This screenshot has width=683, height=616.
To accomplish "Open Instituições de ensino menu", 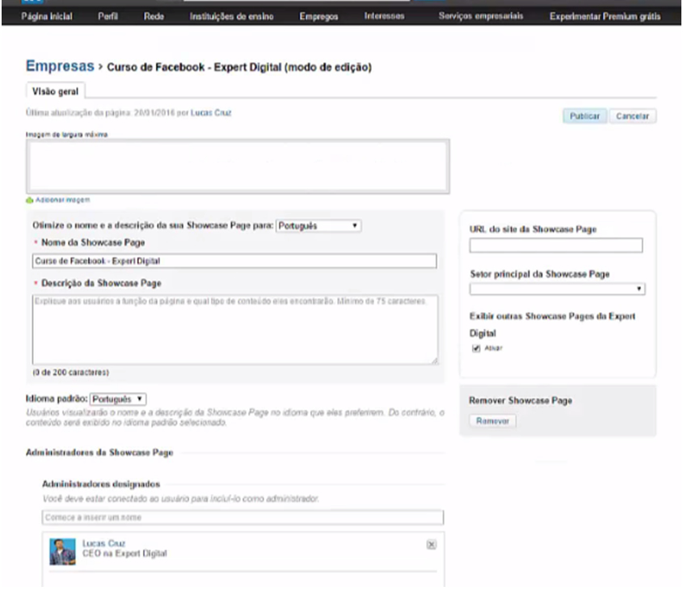I will pos(231,16).
